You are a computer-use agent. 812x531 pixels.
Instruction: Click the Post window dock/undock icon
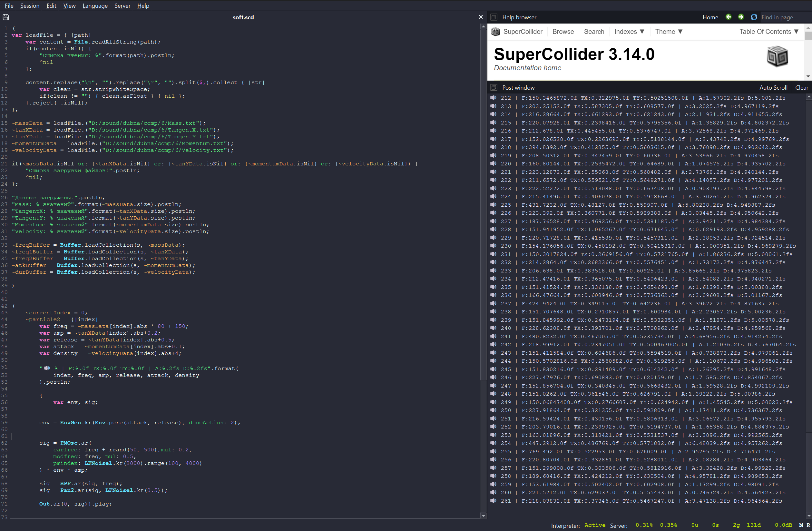click(x=494, y=87)
